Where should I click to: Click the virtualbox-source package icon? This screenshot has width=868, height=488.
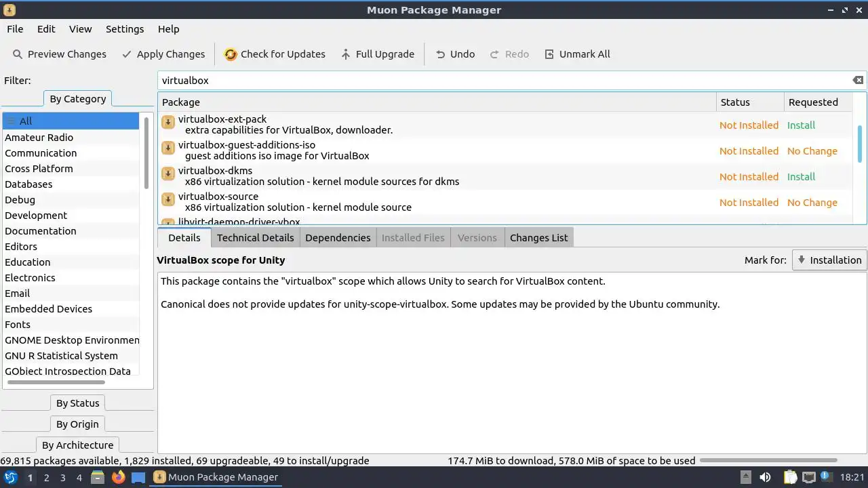point(168,199)
